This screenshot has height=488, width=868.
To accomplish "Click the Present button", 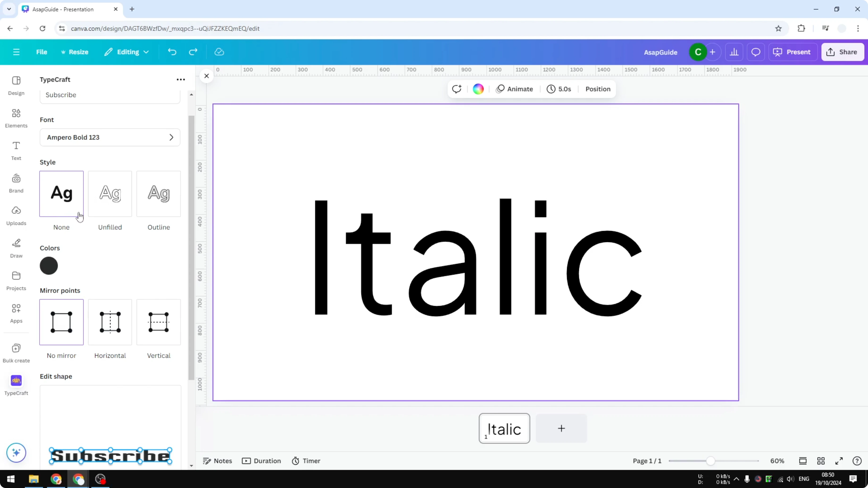I will [x=793, y=52].
